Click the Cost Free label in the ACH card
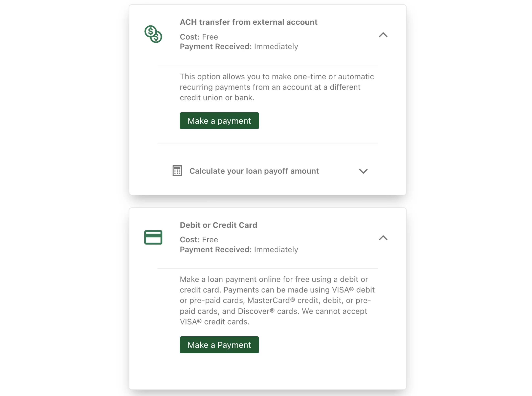The height and width of the screenshot is (396, 532). point(198,37)
